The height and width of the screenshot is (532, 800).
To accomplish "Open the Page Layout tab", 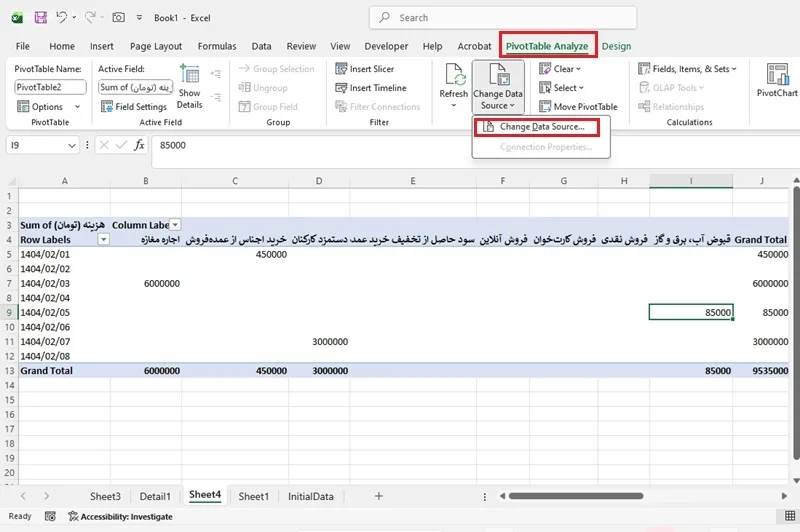I will pos(156,46).
